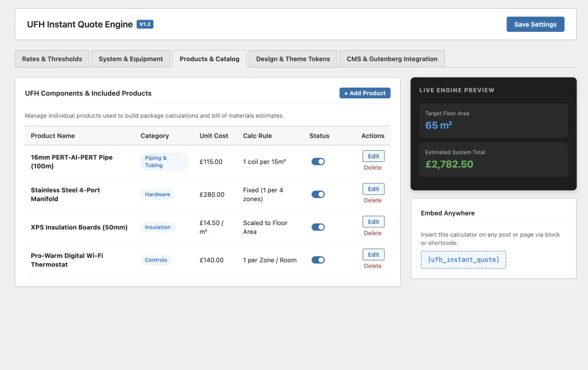
Task: Click the 'Estimated System Total' label
Action: click(x=455, y=153)
